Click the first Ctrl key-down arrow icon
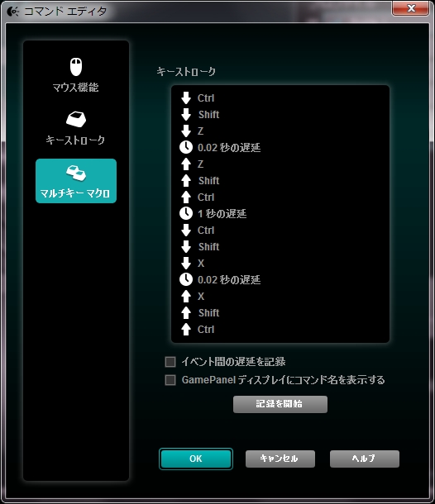435x504 pixels. pyautogui.click(x=186, y=98)
